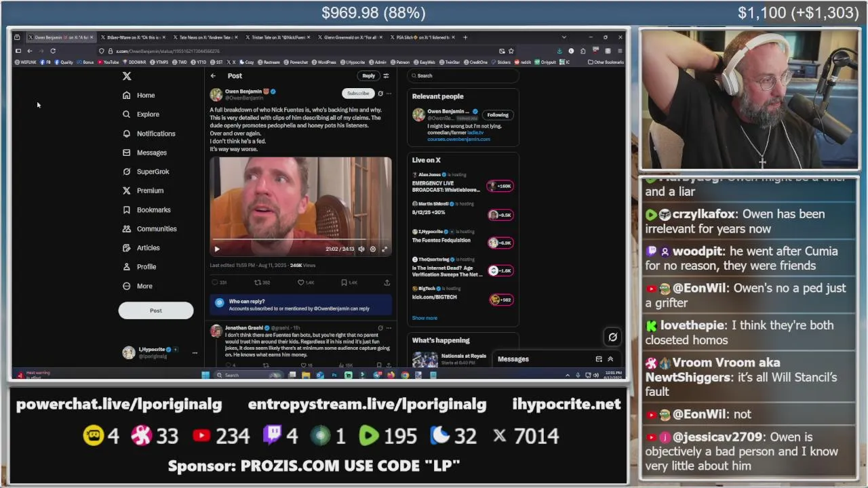Open Home in the X sidebar
The width and height of the screenshot is (868, 488).
(x=138, y=96)
